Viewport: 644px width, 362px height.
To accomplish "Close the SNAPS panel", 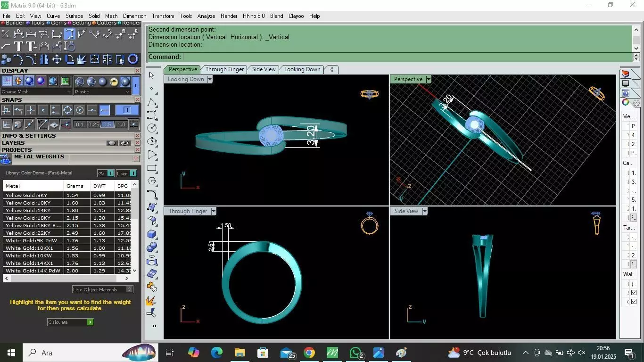I will [x=137, y=100].
